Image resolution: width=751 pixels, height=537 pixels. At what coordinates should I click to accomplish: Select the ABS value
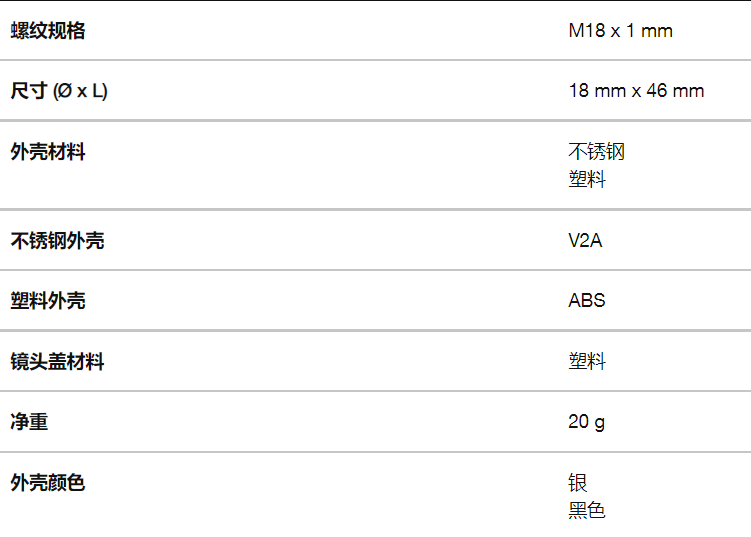(x=587, y=301)
